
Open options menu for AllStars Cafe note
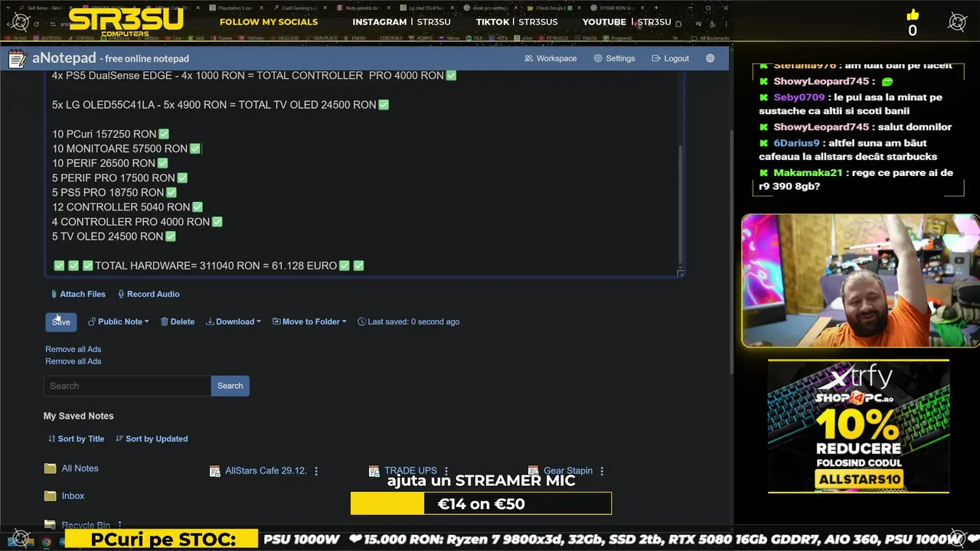coord(316,471)
